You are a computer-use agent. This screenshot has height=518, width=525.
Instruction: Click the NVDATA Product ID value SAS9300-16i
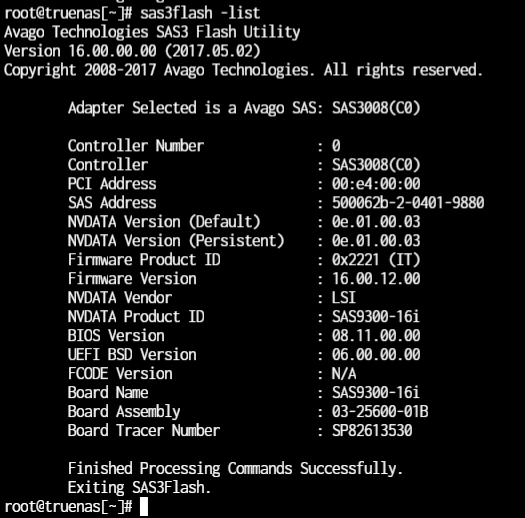point(376,316)
